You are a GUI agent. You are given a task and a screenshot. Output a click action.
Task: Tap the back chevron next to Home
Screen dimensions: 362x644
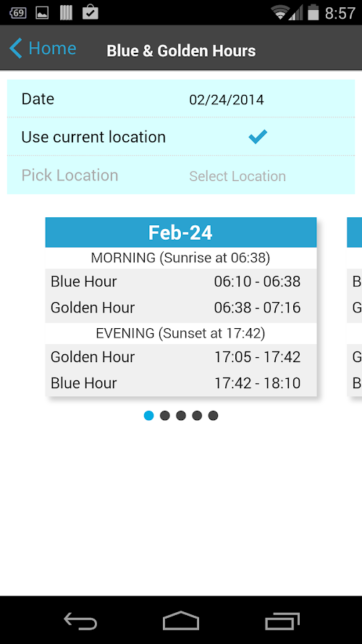coord(16,49)
